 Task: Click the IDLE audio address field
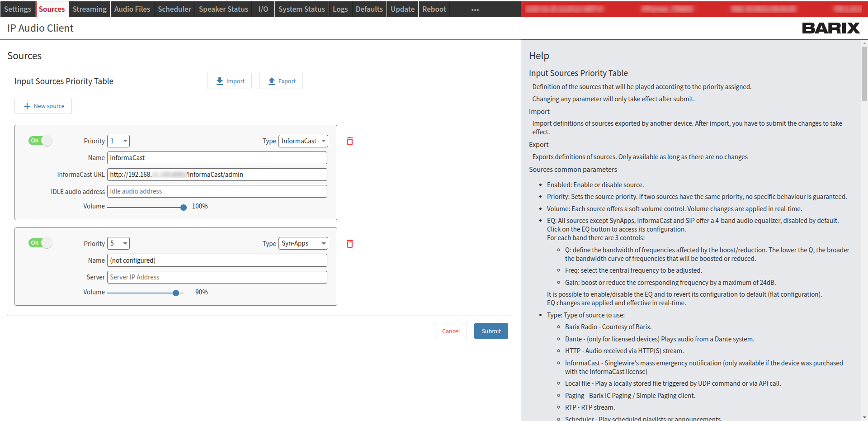(x=217, y=191)
